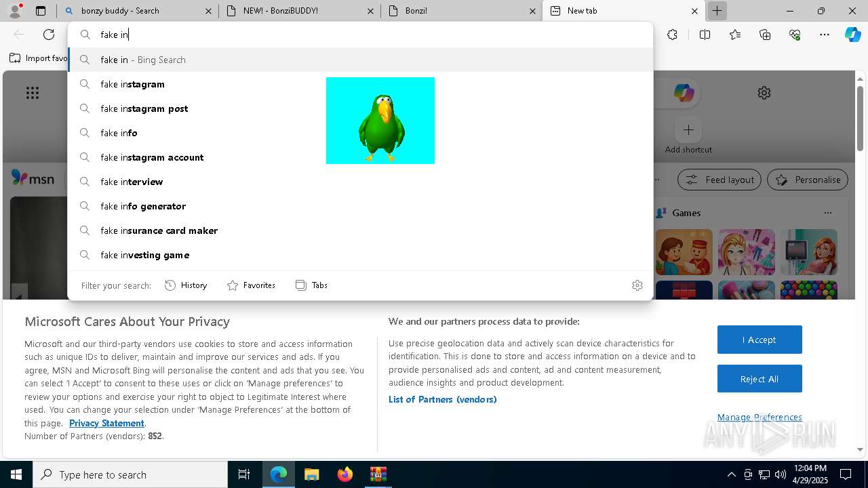Viewport: 868px width, 488px height.
Task: Show hidden tray icons chevron
Action: (731, 474)
